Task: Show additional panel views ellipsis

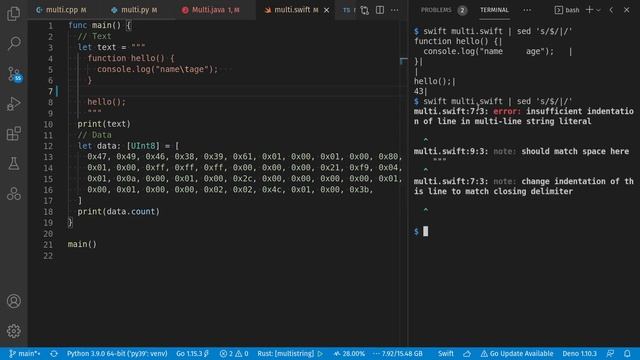Action: coord(527,10)
